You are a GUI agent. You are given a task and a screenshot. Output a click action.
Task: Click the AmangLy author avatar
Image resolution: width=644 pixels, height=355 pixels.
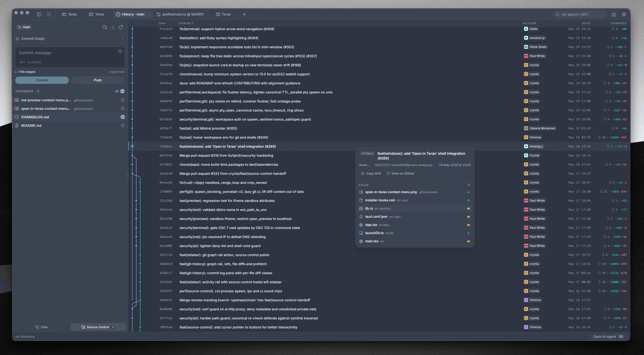tap(526, 146)
